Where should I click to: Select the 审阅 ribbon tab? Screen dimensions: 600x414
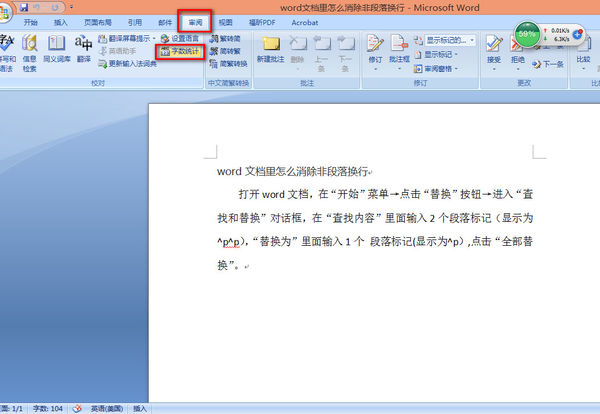click(x=195, y=23)
